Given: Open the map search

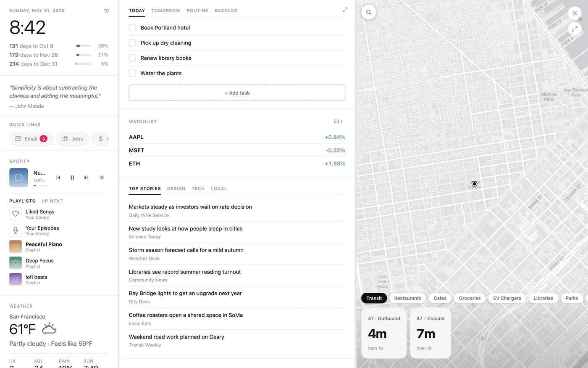Looking at the screenshot, I should pyautogui.click(x=369, y=12).
